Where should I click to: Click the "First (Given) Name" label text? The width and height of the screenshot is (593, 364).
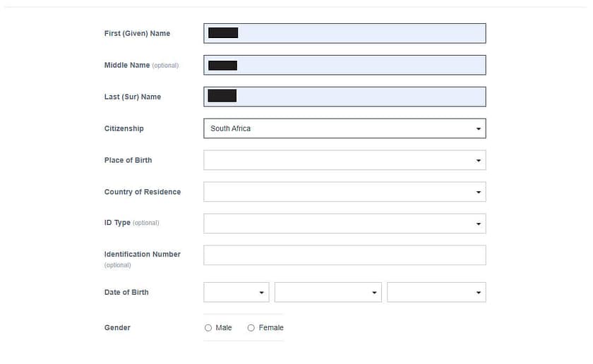137,33
